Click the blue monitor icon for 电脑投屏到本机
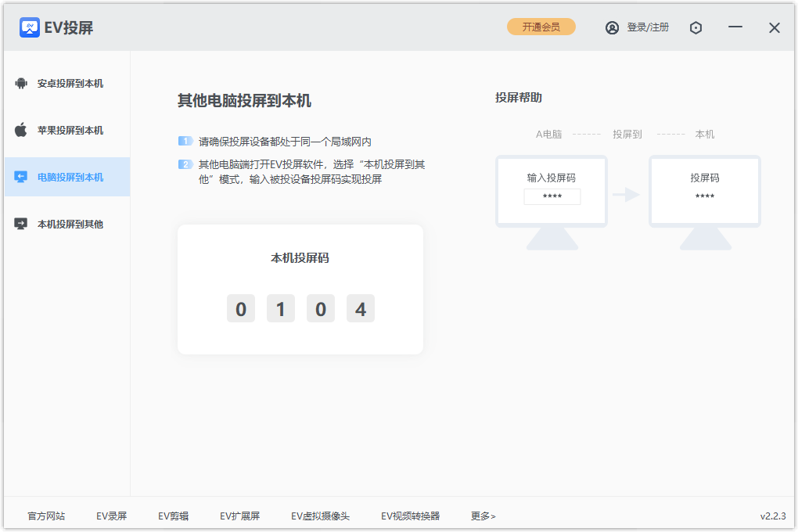Image resolution: width=798 pixels, height=532 pixels. tap(21, 177)
